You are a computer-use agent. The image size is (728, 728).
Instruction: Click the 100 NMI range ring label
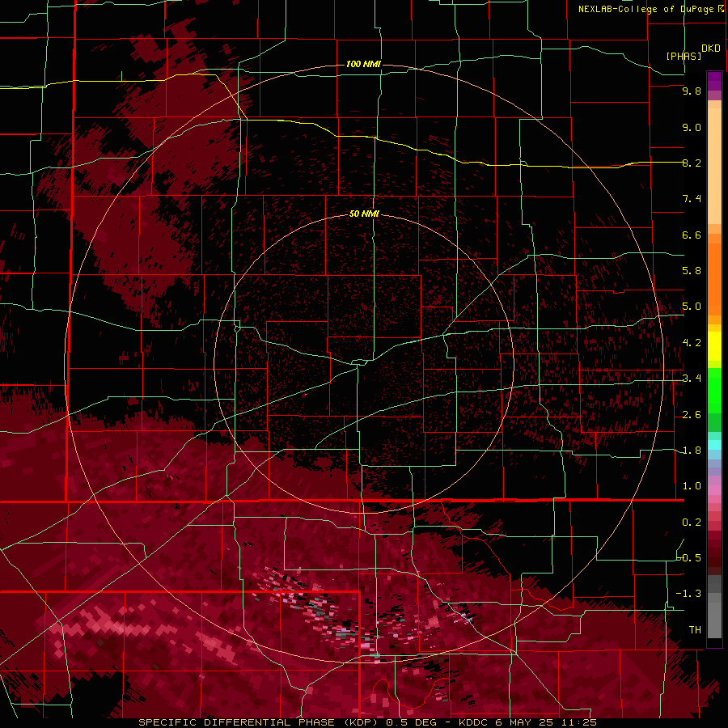pos(363,64)
